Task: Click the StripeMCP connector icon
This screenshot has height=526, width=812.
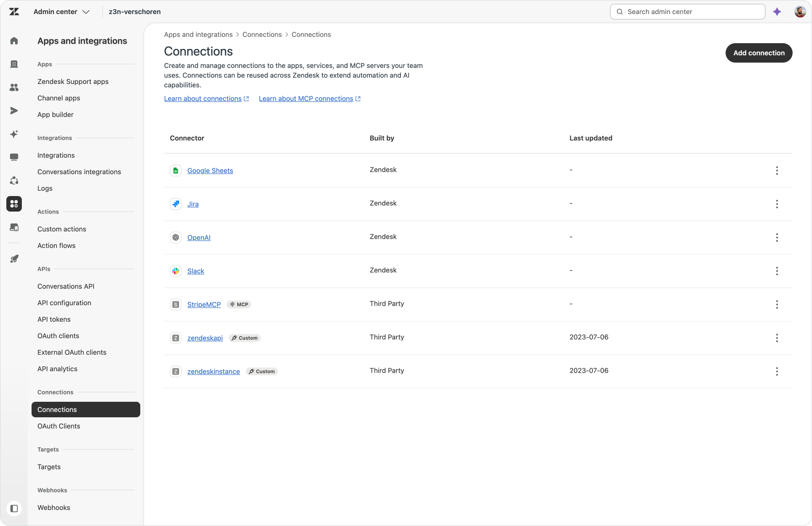Action: click(x=176, y=304)
